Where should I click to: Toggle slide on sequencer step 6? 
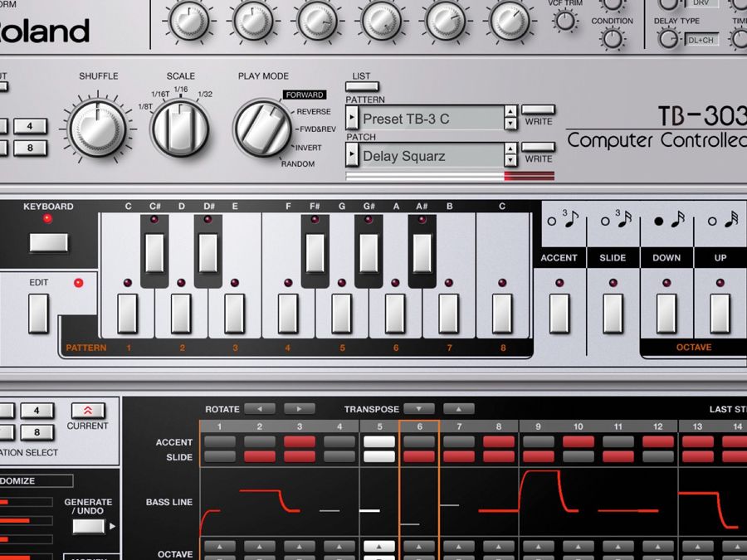click(x=419, y=457)
